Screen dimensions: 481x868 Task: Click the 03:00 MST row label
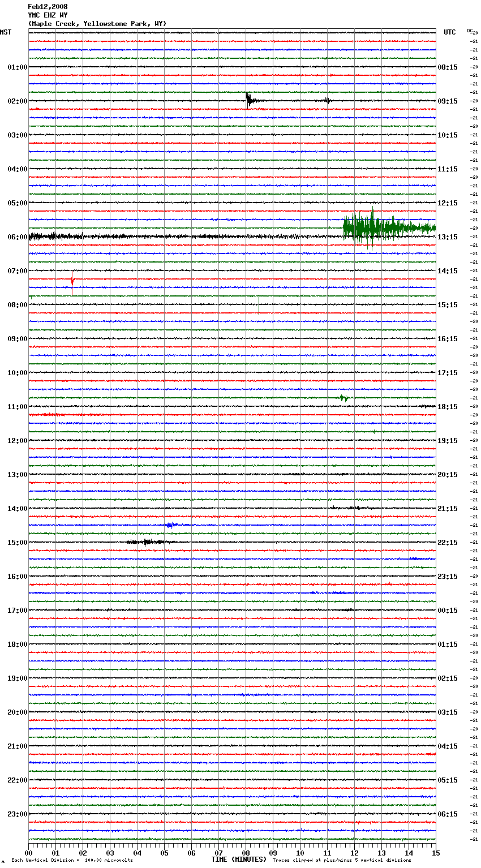(18, 135)
